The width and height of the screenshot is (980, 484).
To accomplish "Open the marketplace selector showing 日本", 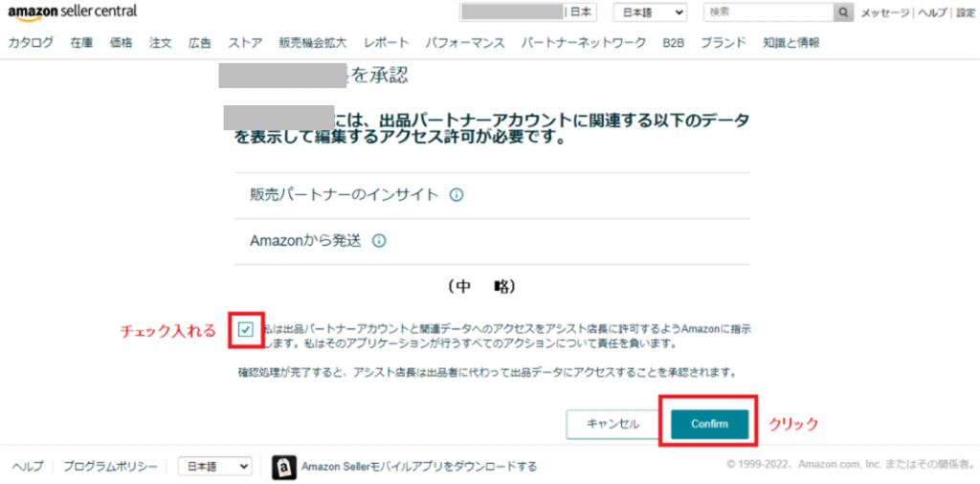I will pyautogui.click(x=528, y=12).
